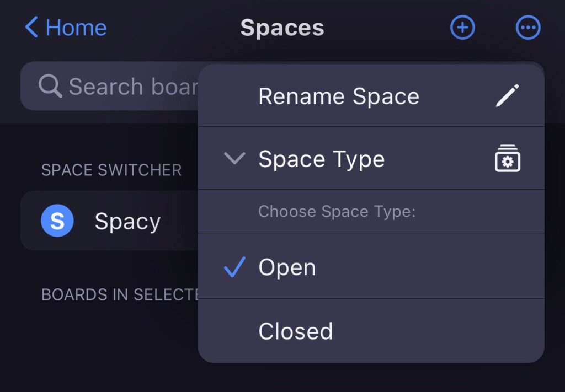Go back to Home
Viewport: 565px width, 392px height.
65,27
